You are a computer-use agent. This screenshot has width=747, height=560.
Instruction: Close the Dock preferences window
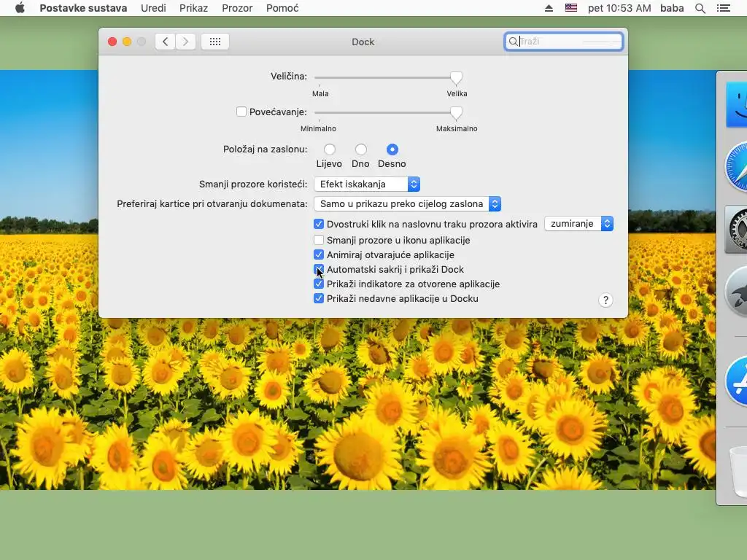pyautogui.click(x=112, y=42)
